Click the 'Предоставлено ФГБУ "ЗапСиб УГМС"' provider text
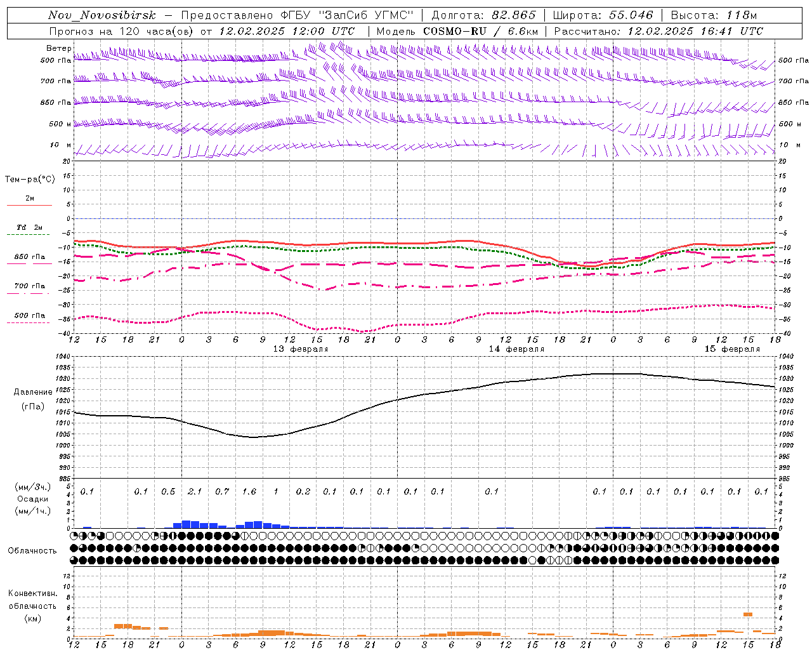 [x=298, y=15]
